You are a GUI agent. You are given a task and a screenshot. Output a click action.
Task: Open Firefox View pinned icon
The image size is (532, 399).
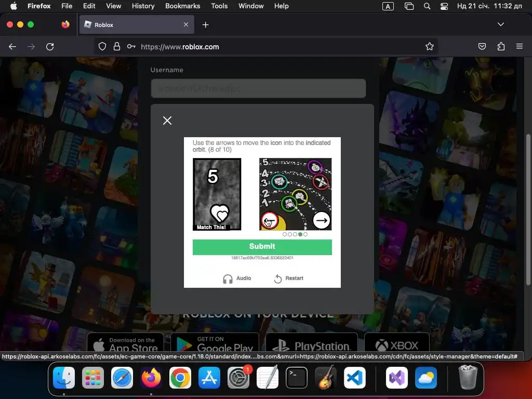(x=65, y=24)
